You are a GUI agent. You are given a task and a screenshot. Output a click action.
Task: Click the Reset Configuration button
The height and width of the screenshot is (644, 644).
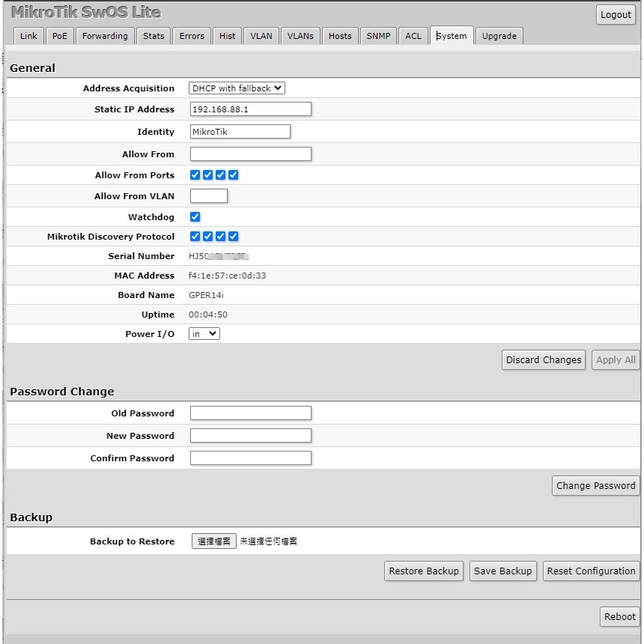tap(591, 571)
